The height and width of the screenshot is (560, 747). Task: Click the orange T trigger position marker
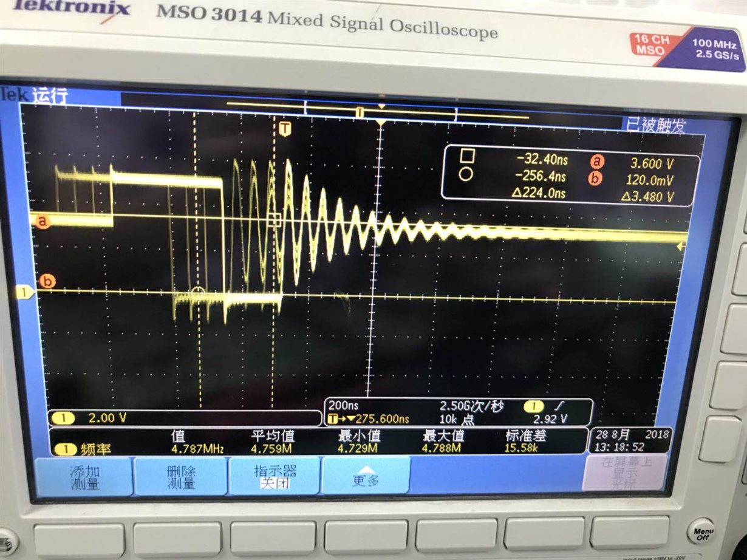coord(285,128)
